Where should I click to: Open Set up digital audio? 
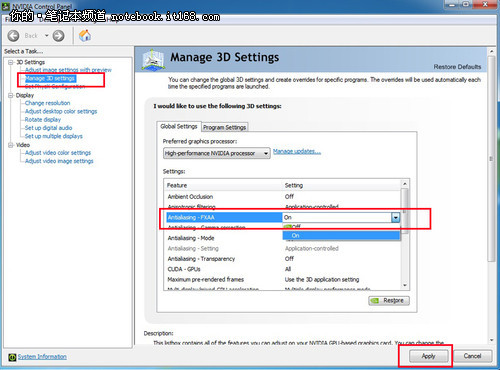(48, 128)
